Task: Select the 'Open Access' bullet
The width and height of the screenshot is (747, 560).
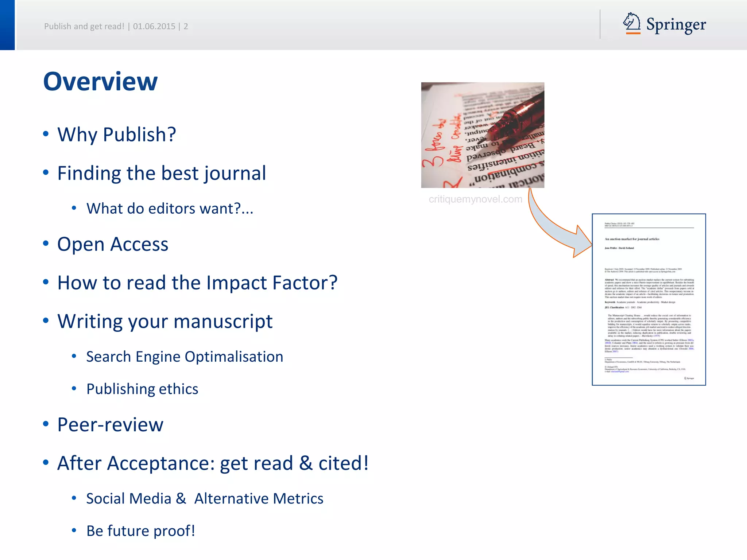Action: (x=113, y=244)
